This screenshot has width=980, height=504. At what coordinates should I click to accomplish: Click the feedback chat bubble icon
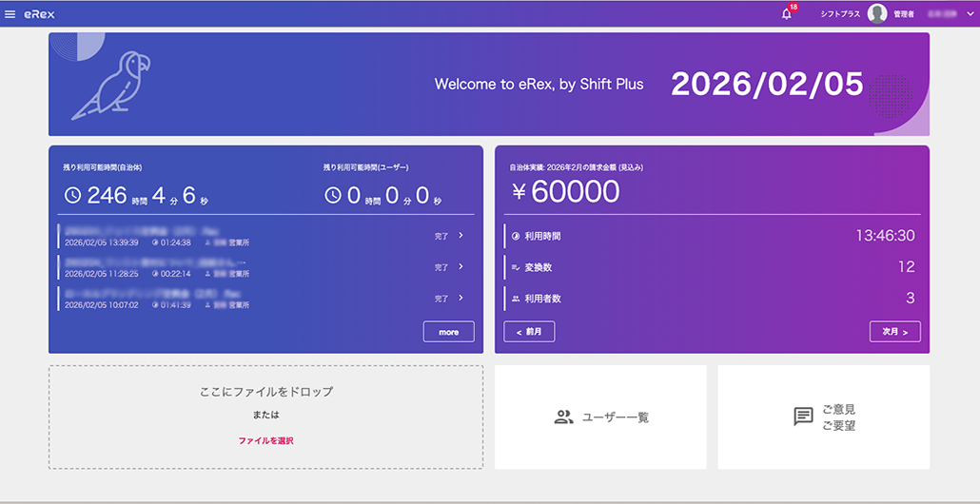coord(803,417)
